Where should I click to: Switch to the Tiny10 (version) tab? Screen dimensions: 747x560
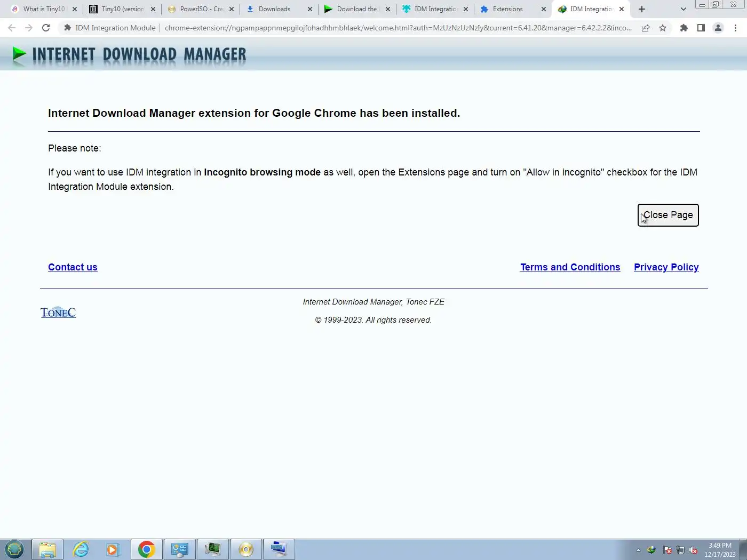(122, 9)
